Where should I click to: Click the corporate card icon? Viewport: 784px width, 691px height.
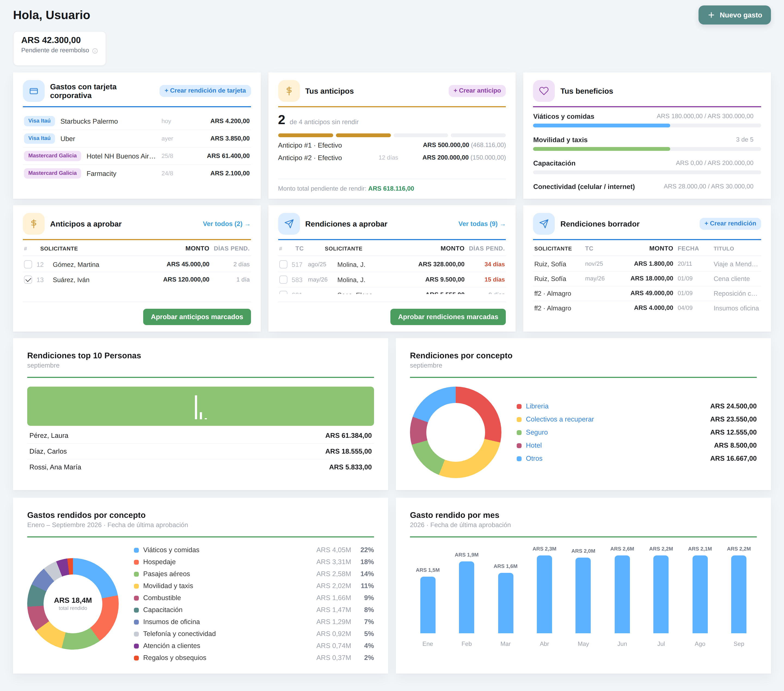(x=34, y=91)
